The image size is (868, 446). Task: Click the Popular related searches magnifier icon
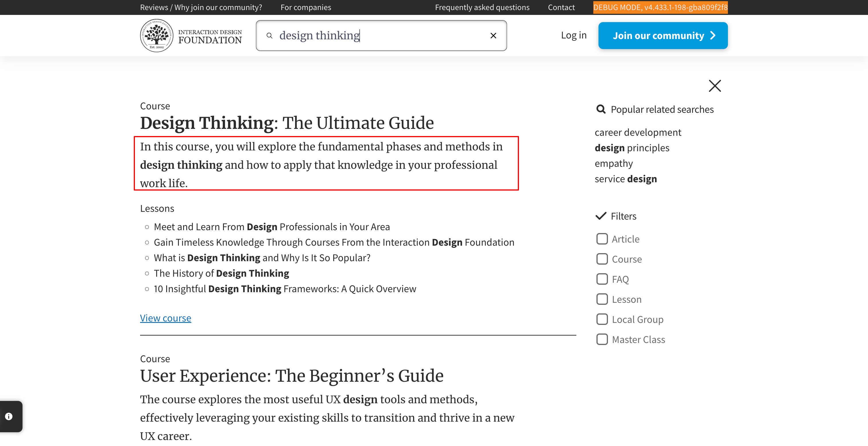601,109
